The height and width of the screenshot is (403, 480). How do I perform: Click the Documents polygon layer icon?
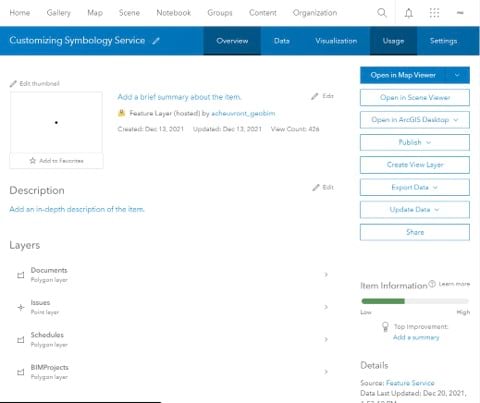click(x=21, y=275)
